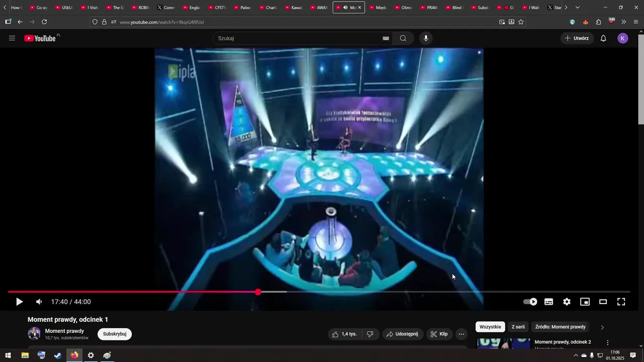Open Moment prawdy, odcinek 2 recommended video
This screenshot has height=362, width=644.
click(562, 342)
